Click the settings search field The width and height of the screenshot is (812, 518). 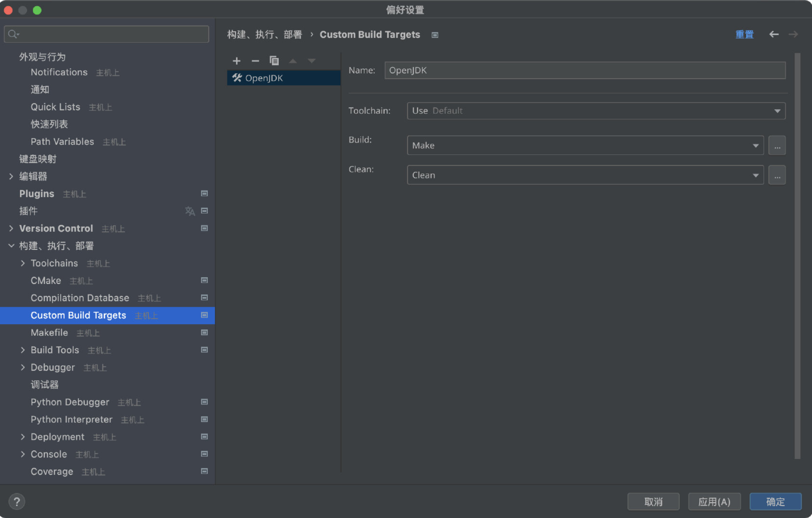(107, 34)
